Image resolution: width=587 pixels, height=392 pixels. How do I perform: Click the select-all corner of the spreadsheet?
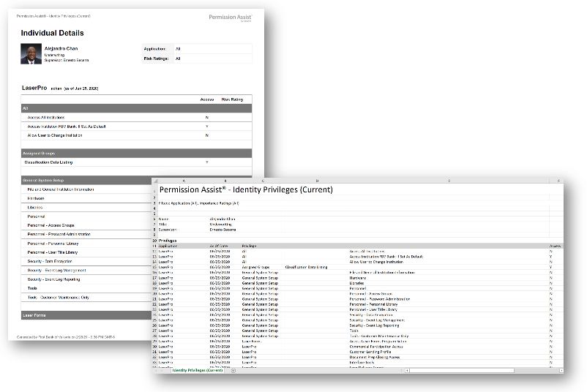(155, 180)
